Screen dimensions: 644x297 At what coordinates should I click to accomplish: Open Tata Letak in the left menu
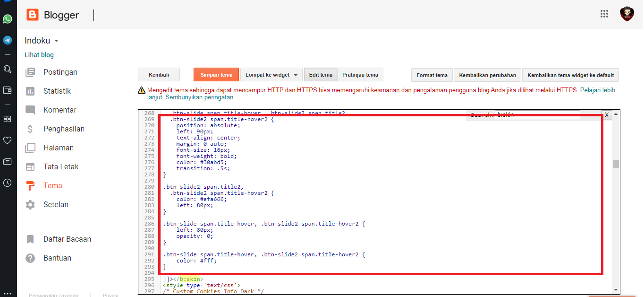(61, 166)
